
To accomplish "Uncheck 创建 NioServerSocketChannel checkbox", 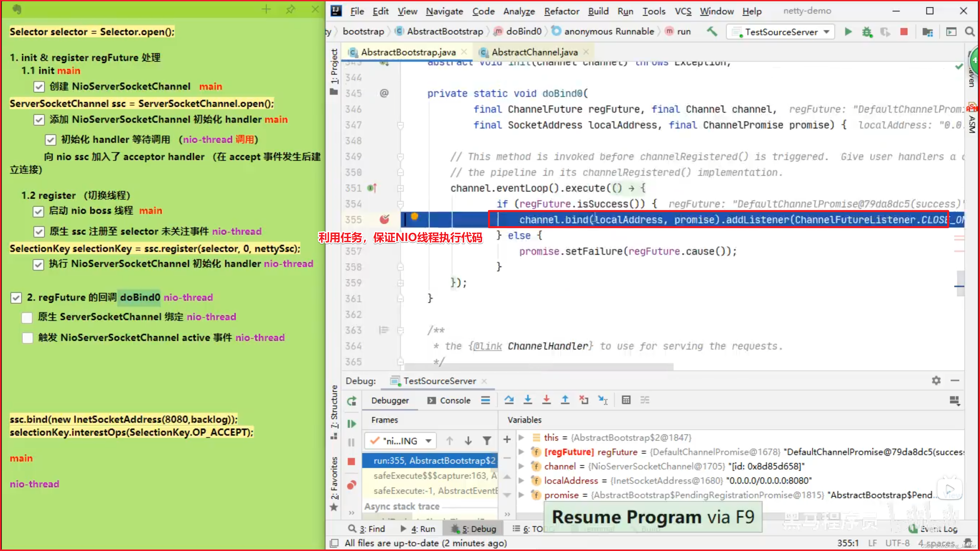I will 39,87.
